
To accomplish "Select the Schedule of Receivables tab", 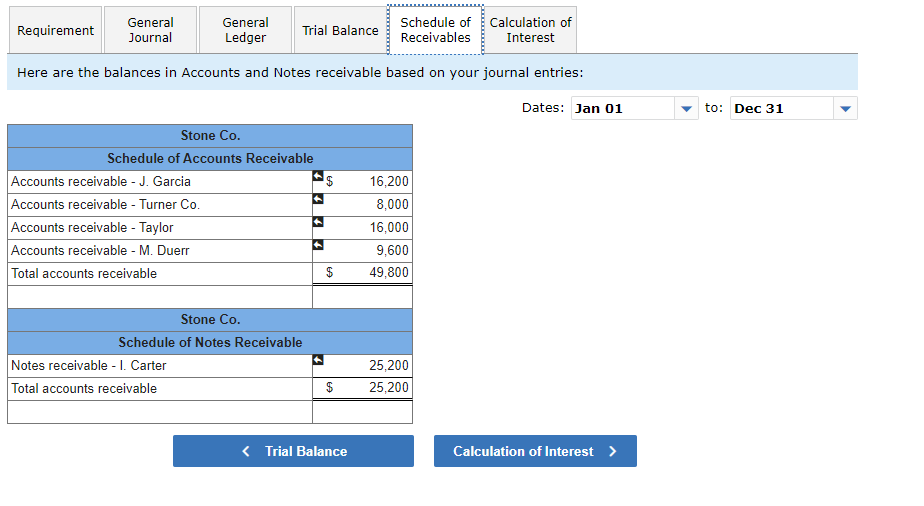I will pyautogui.click(x=435, y=30).
